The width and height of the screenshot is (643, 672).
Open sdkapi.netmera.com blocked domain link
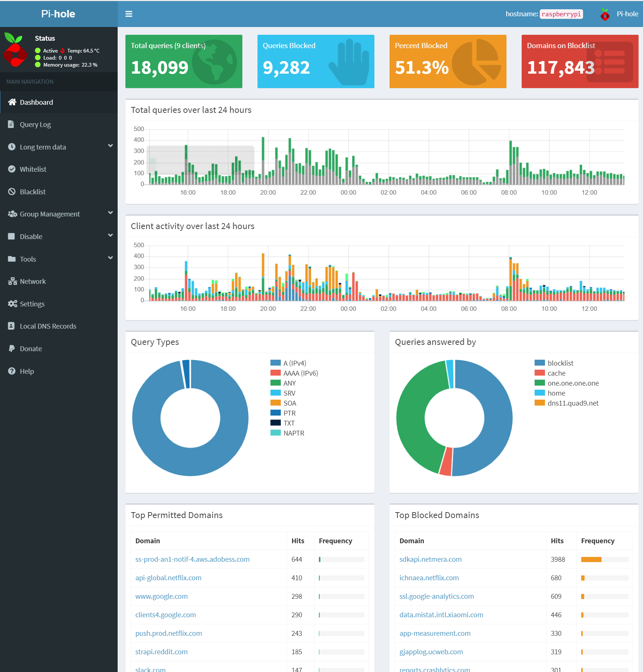(431, 559)
